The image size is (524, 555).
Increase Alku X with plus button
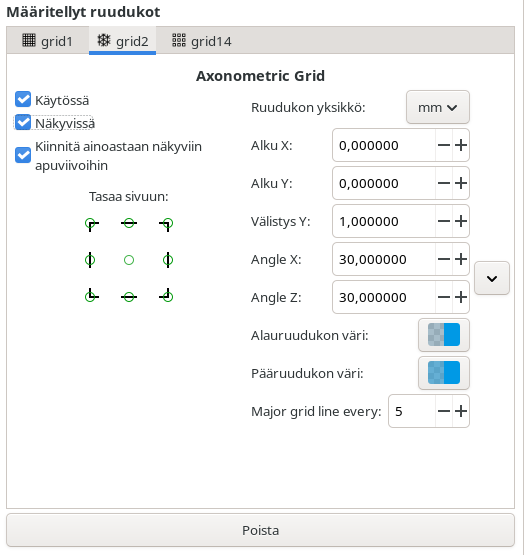pos(461,145)
